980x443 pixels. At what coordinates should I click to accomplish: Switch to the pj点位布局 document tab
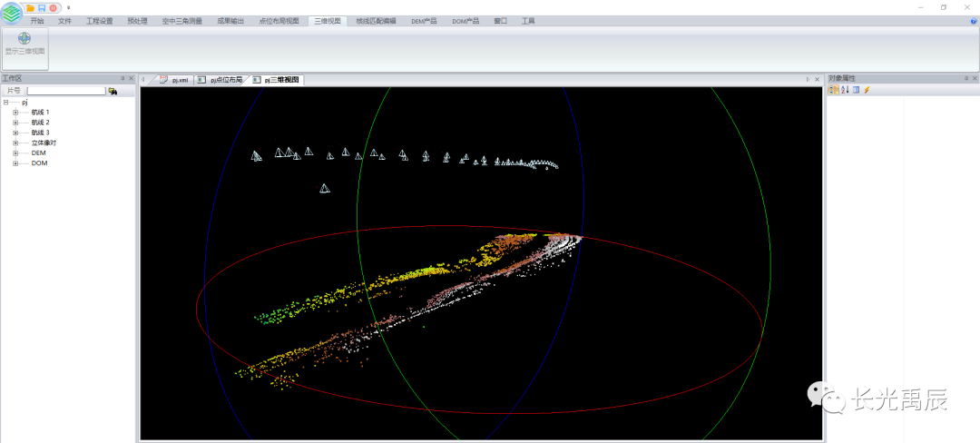[226, 80]
